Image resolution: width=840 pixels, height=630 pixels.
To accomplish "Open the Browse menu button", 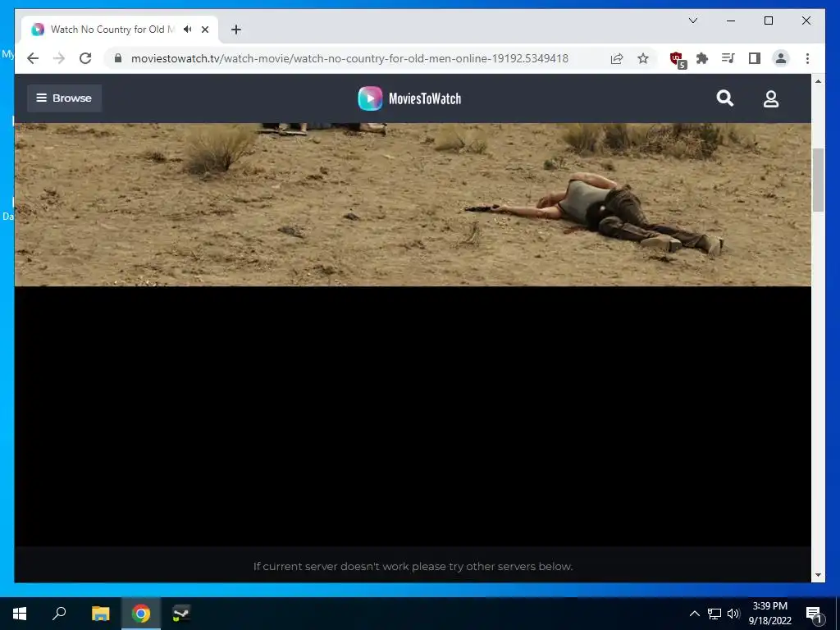I will pyautogui.click(x=64, y=98).
